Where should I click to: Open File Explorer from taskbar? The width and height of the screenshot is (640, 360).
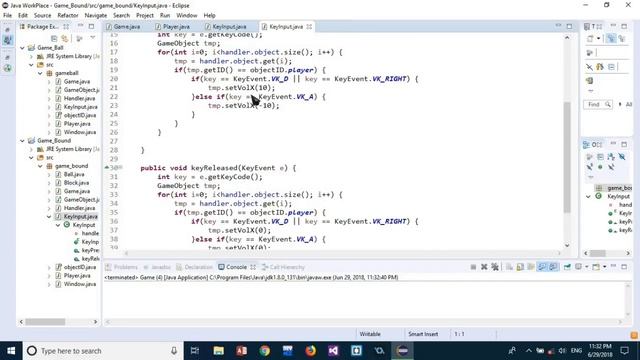pos(218,351)
